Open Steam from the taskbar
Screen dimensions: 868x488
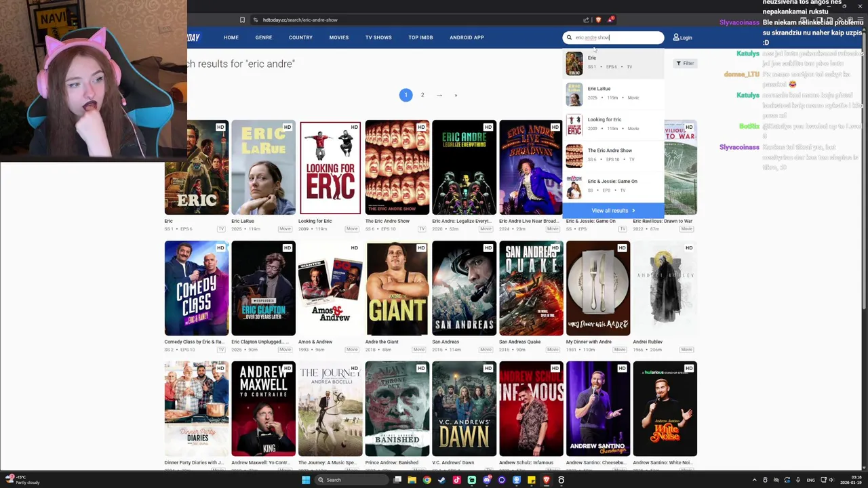(441, 480)
